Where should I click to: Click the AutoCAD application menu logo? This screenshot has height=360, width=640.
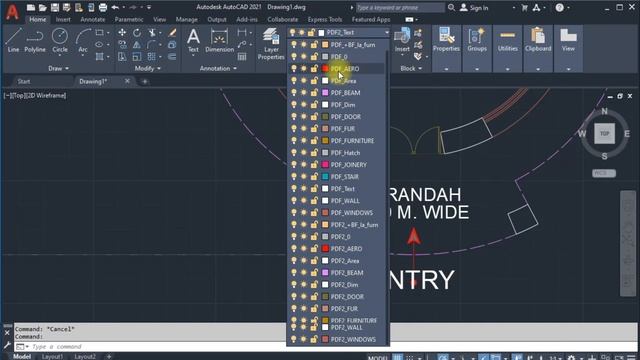[12, 11]
